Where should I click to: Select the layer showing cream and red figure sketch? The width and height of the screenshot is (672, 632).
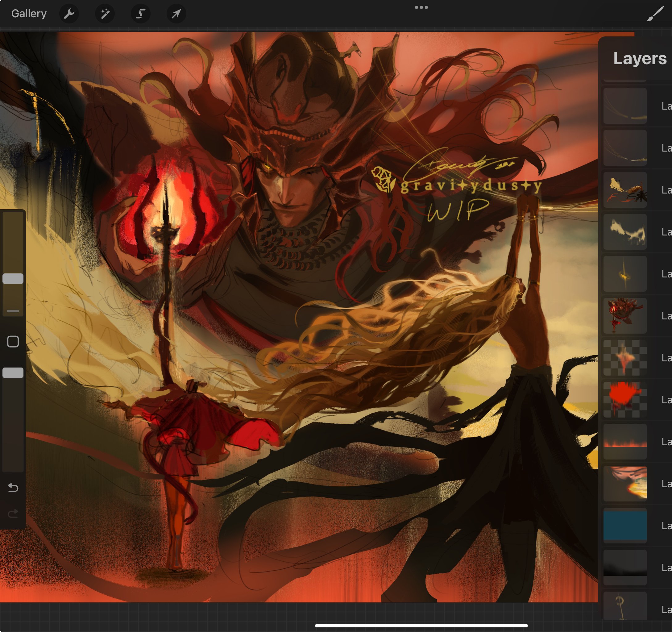click(x=625, y=190)
